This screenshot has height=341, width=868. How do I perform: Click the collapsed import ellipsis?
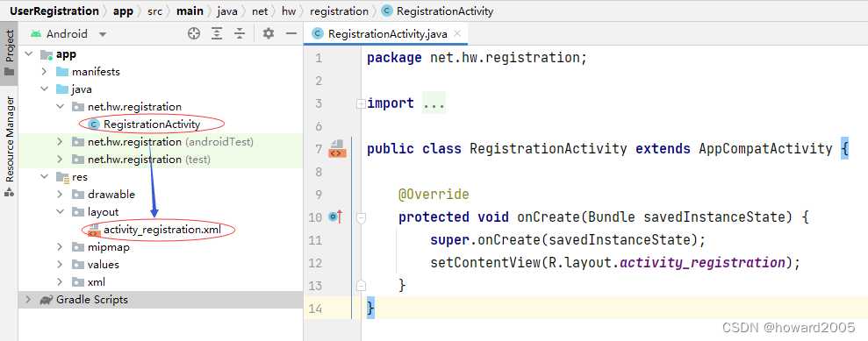(x=434, y=103)
